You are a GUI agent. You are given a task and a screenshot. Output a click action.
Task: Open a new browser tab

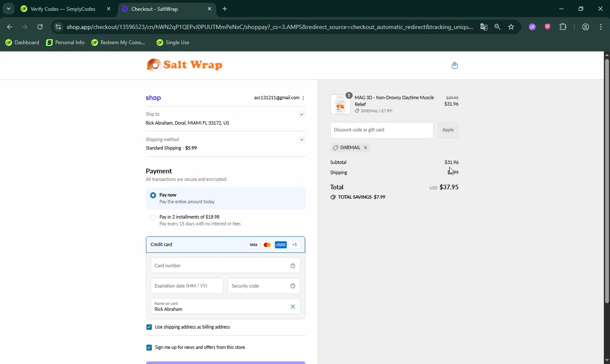(x=225, y=9)
